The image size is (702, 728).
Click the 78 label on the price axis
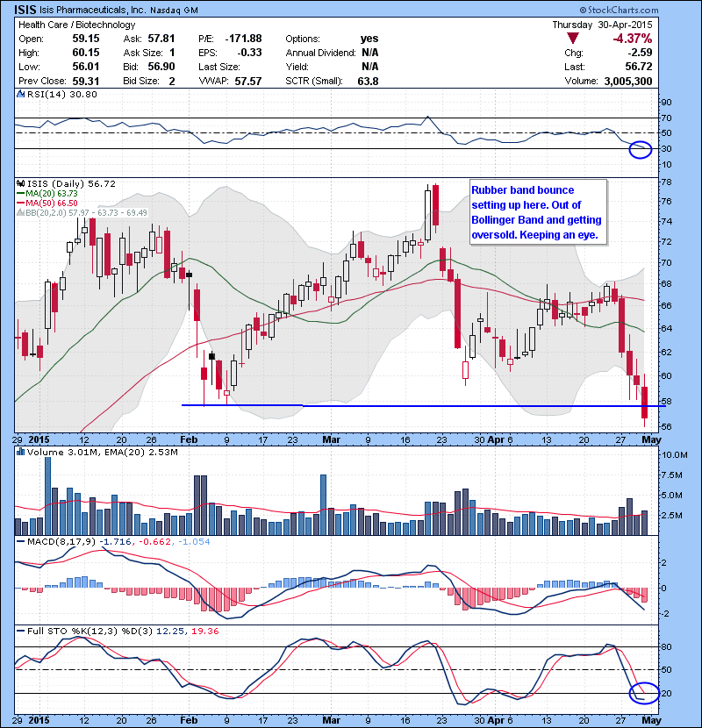[x=666, y=182]
